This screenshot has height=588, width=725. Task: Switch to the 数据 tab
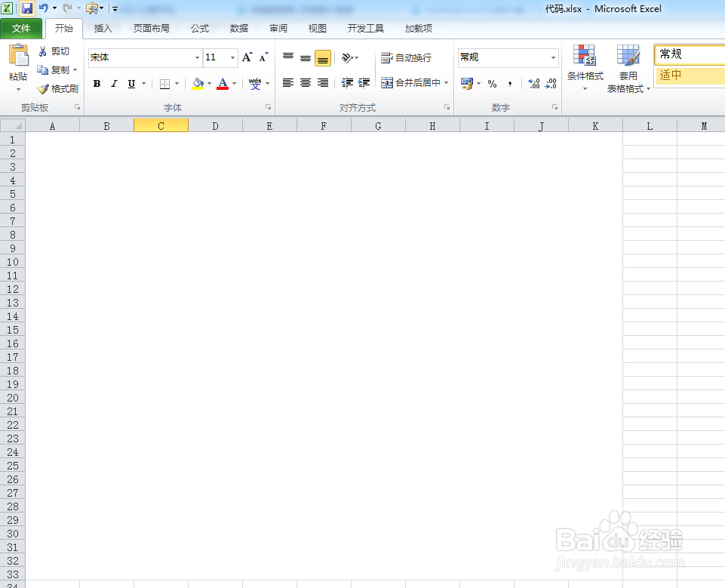(239, 29)
